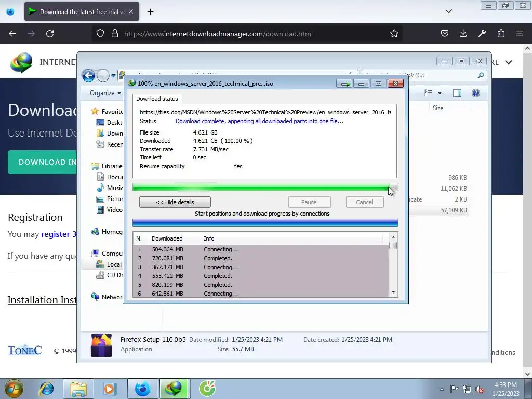The height and width of the screenshot is (399, 532).
Task: Open Pictures library in navigation pane
Action: pos(109,199)
